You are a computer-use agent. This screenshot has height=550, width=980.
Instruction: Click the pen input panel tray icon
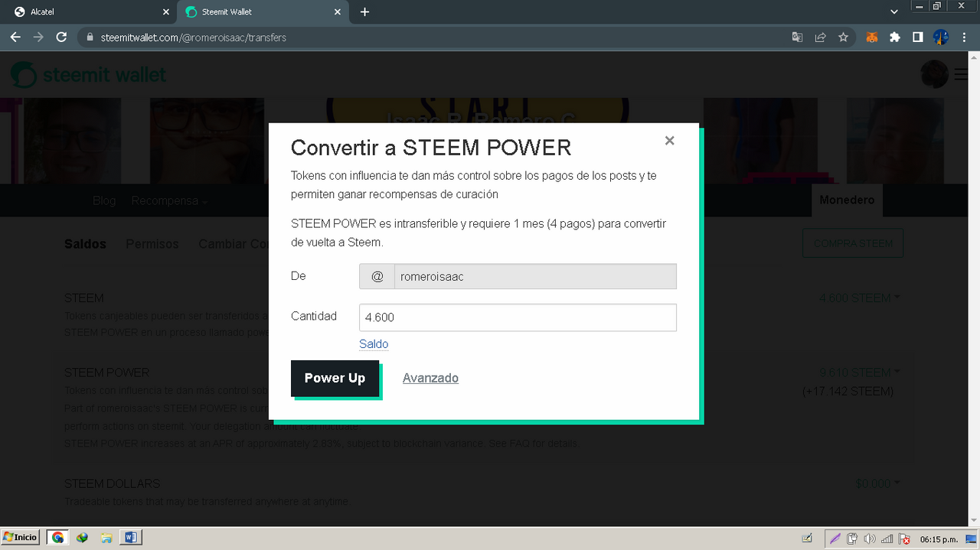click(x=807, y=539)
